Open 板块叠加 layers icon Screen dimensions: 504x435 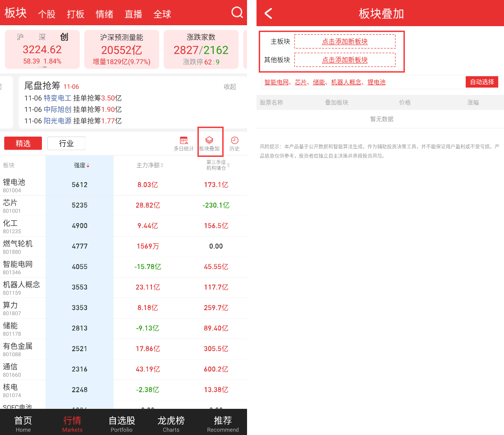(x=209, y=143)
